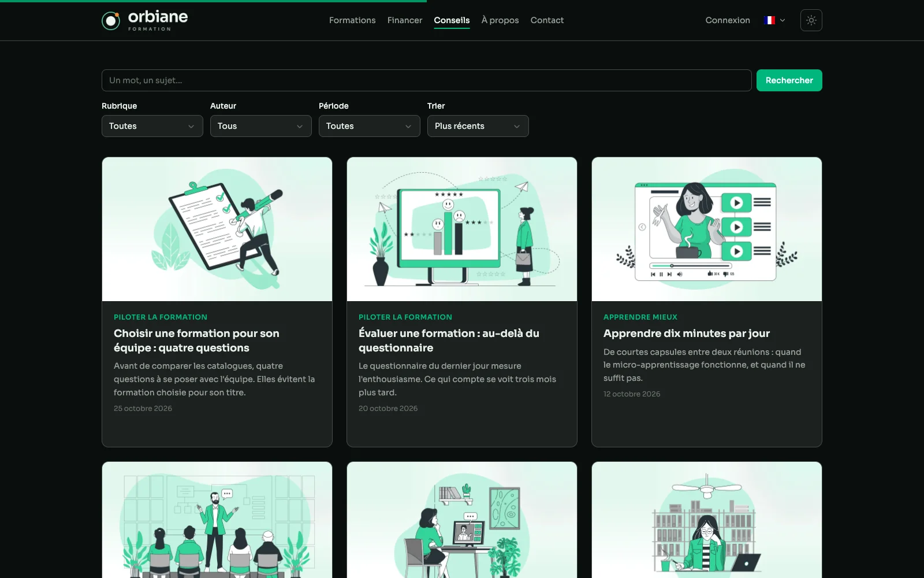Open article 'Évaluer une formation : au-delà du questionnaire'

coord(449,340)
